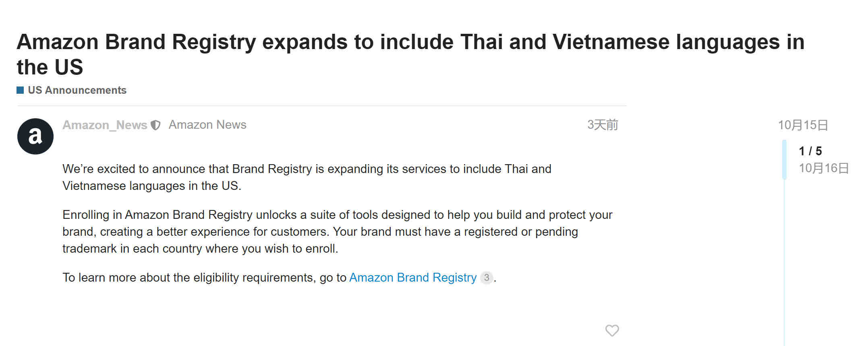Click the light blue timeline scroller handle
Viewport: 868px width, 346px height.
click(784, 159)
